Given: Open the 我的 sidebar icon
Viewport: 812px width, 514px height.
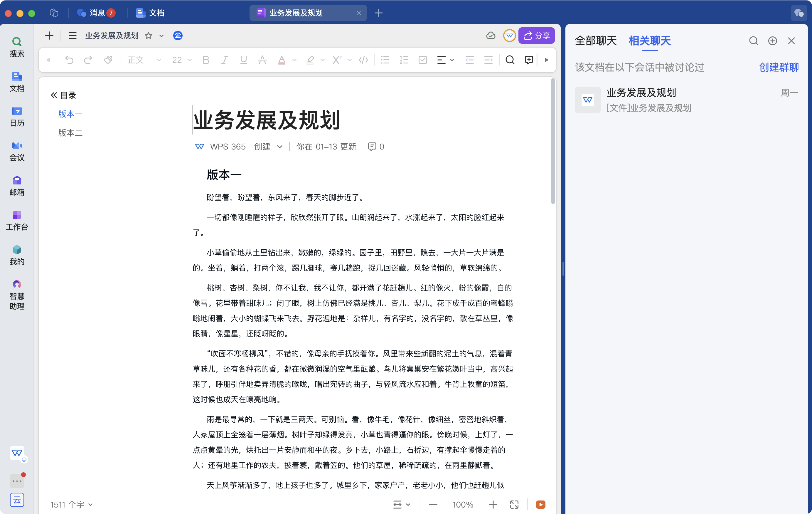Looking at the screenshot, I should pos(17,256).
